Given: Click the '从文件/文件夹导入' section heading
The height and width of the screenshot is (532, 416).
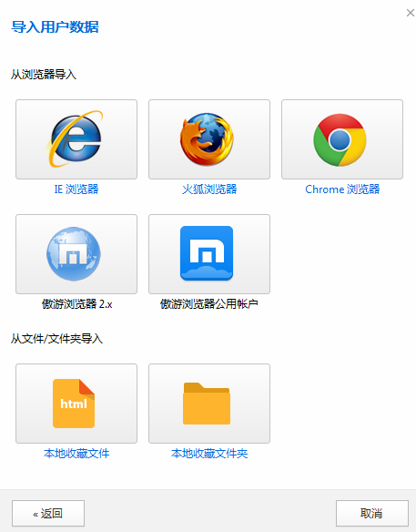Looking at the screenshot, I should click(56, 338).
